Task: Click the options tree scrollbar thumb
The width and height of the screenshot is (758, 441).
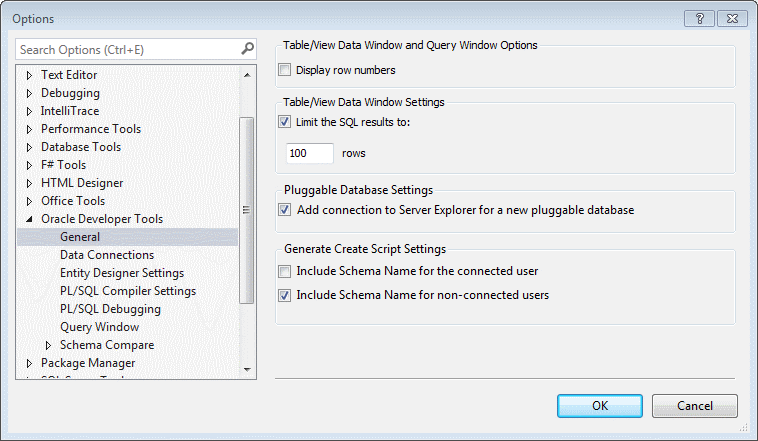Action: (x=247, y=210)
